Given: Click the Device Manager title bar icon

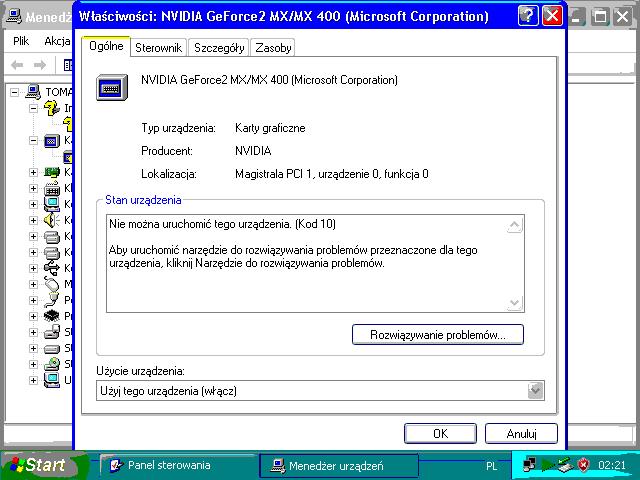Looking at the screenshot, I should [x=14, y=17].
